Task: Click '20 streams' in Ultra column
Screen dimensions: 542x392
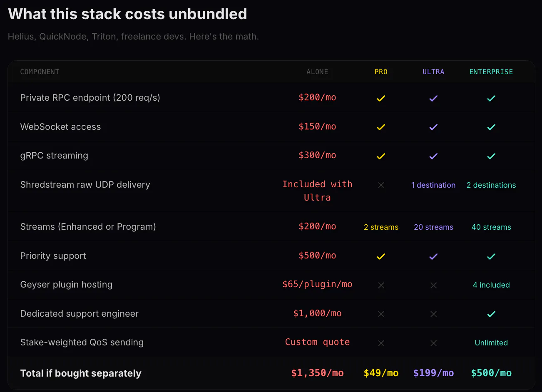Action: (x=433, y=227)
